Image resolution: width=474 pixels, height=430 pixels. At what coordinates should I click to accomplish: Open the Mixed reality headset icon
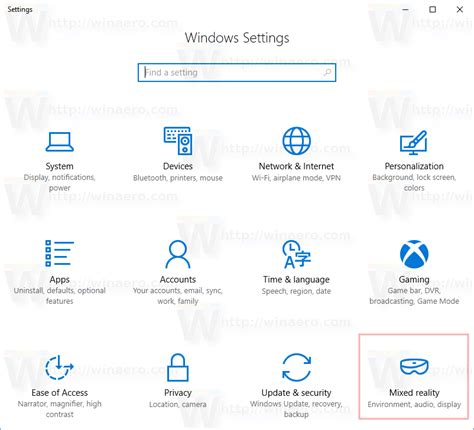coord(414,367)
